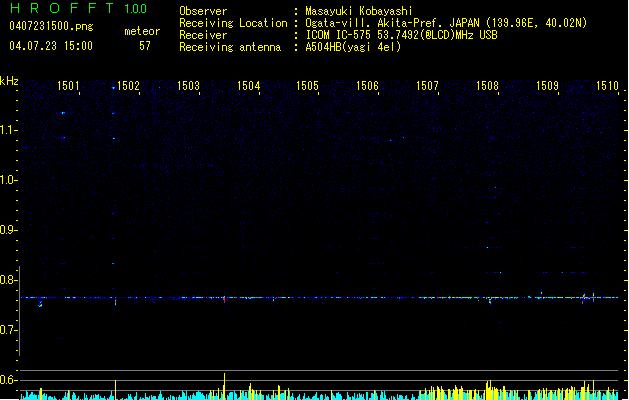Click the Receiving Location label
The image size is (629, 400).
point(233,23)
